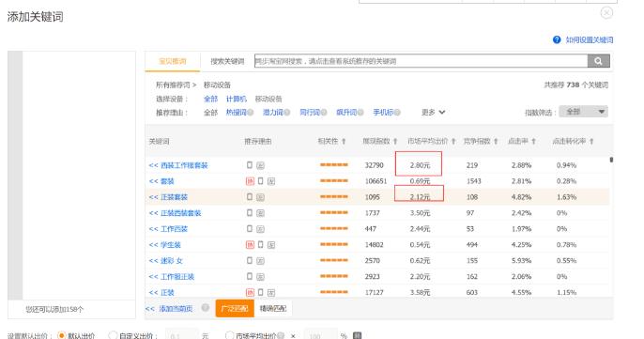Viewport: 644px width, 339px height.
Task: Filter device by 计算机
Action: point(237,99)
